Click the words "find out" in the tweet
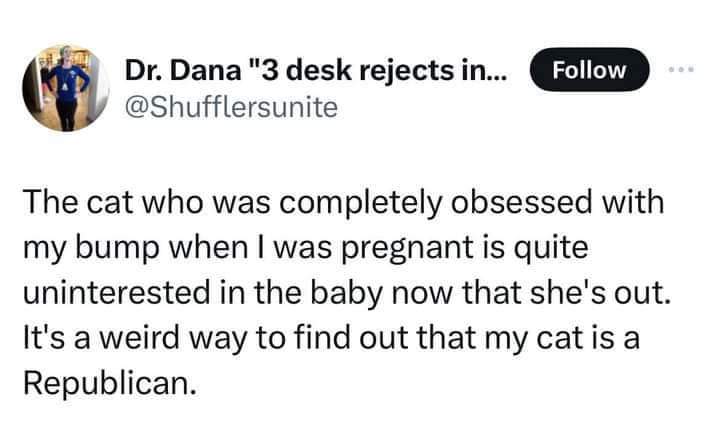 coord(351,337)
